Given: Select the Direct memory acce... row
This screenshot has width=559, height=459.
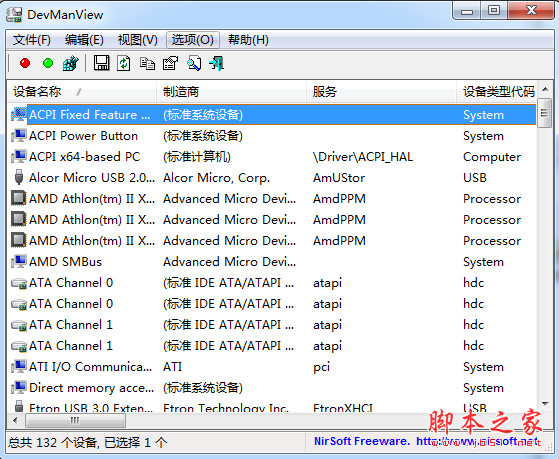Looking at the screenshot, I should (x=271, y=387).
